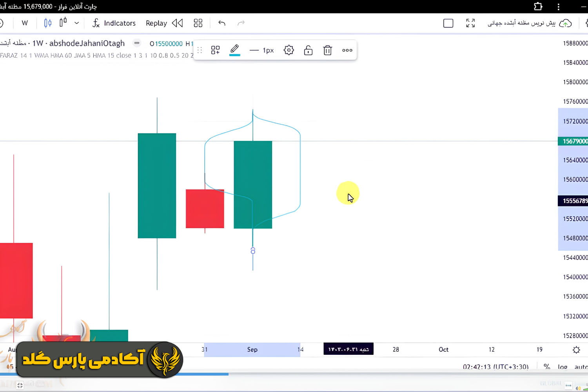Undo the last chart action
Screen dimensions: 588x392
pos(222,23)
